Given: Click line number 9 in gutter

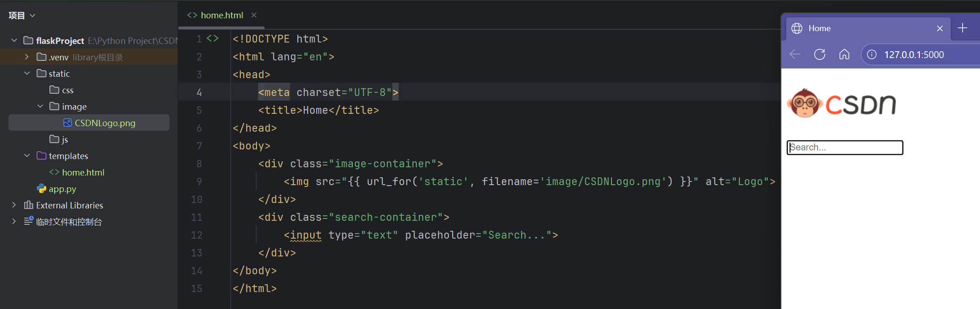Looking at the screenshot, I should [199, 181].
